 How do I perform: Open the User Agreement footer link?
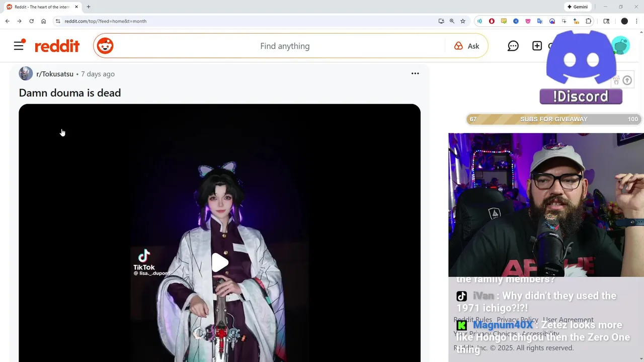(568, 320)
